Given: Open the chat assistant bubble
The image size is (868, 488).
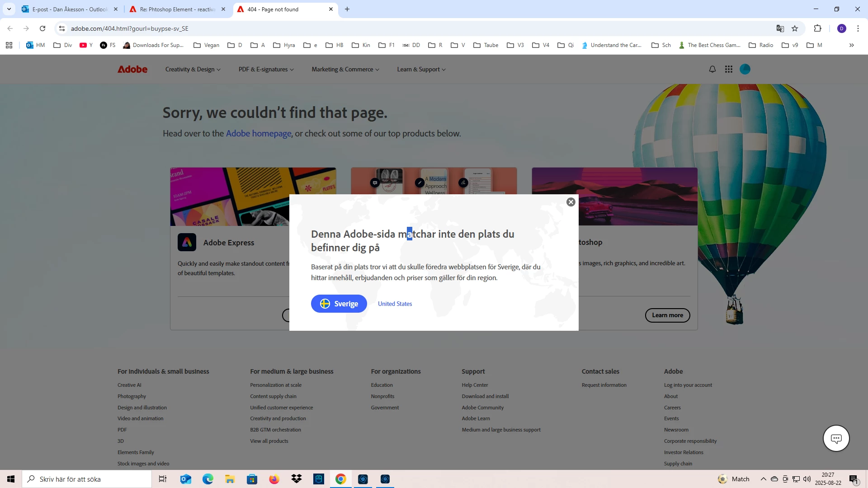Looking at the screenshot, I should pos(836,438).
